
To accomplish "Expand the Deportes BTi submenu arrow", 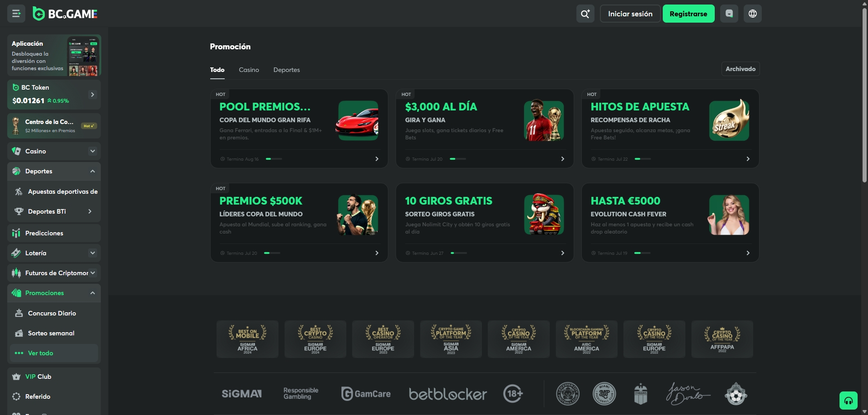I will [x=90, y=211].
